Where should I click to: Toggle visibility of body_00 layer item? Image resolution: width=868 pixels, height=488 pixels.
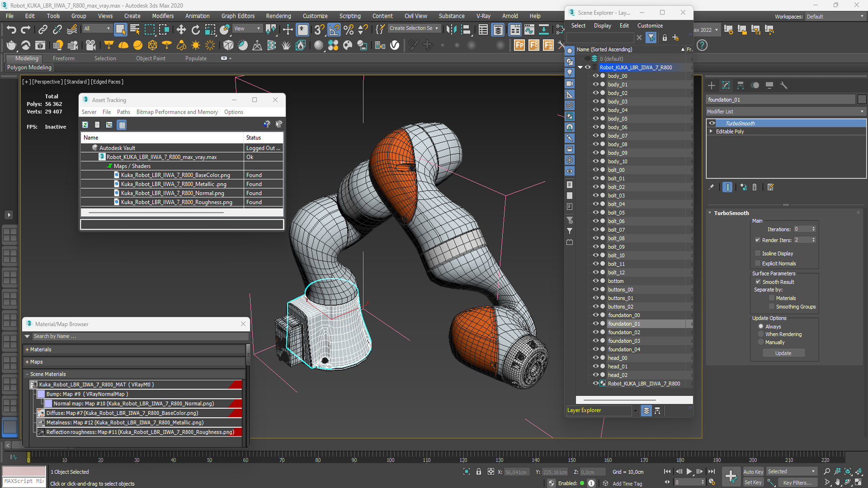595,76
